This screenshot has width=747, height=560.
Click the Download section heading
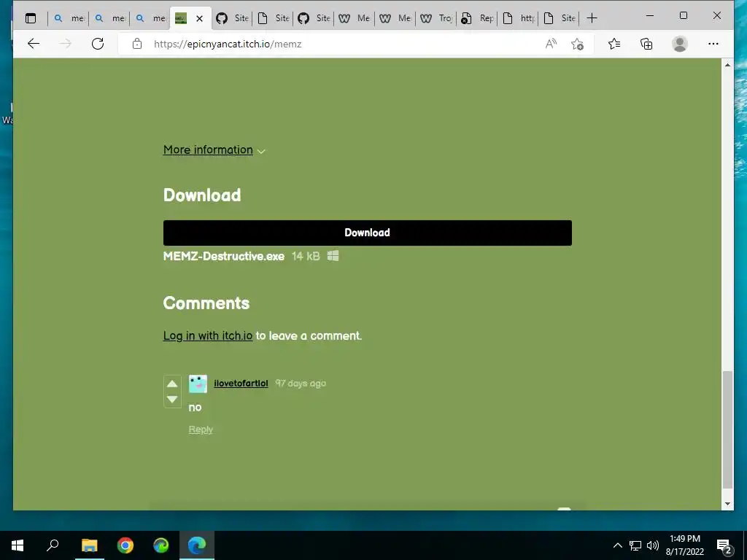202,195
